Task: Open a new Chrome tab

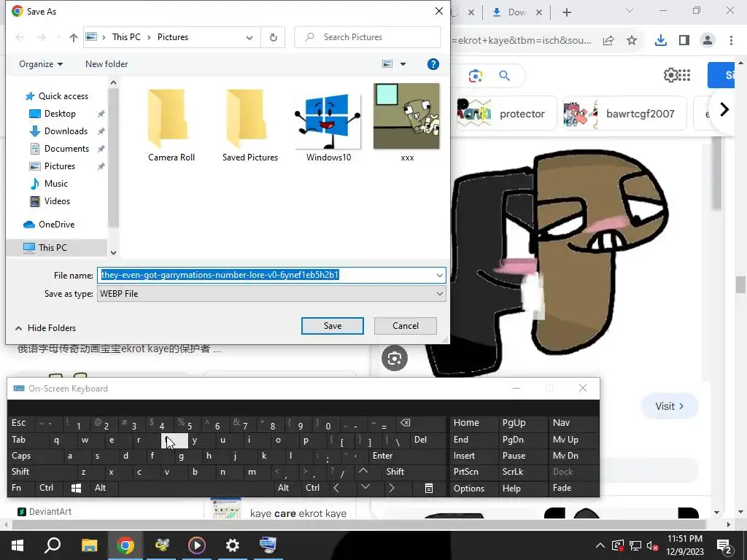Action: [x=566, y=12]
